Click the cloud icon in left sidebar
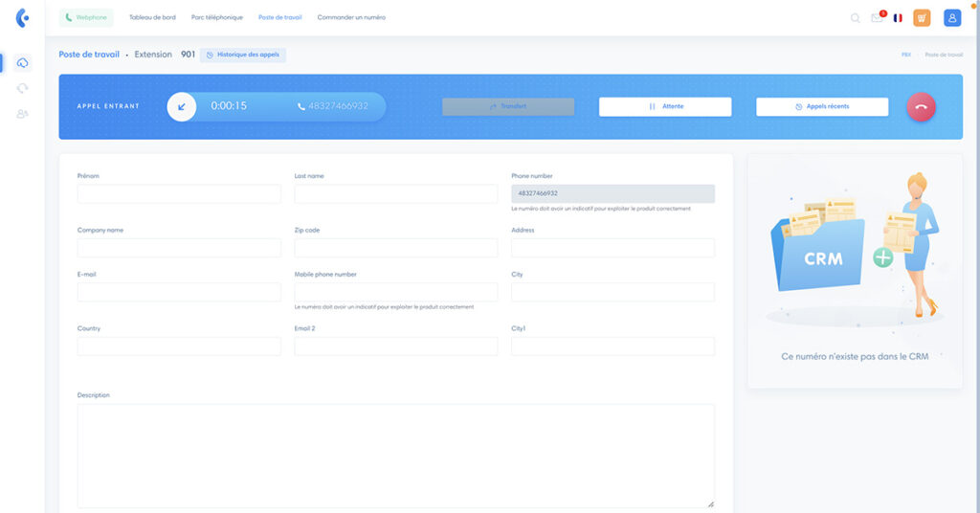Viewport: 980px width, 513px height. (23, 62)
